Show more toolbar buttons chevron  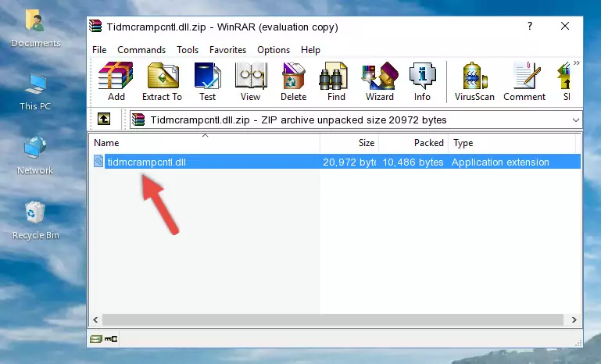(x=577, y=62)
